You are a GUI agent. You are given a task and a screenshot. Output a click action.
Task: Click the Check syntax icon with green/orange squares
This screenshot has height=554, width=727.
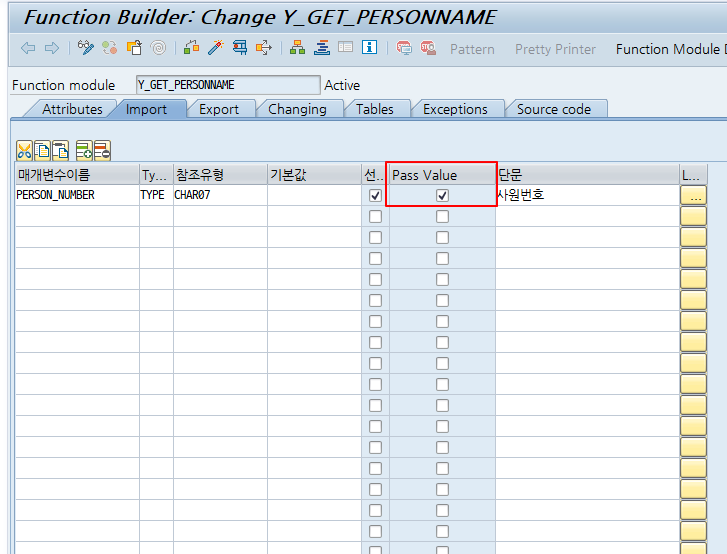coord(191,48)
